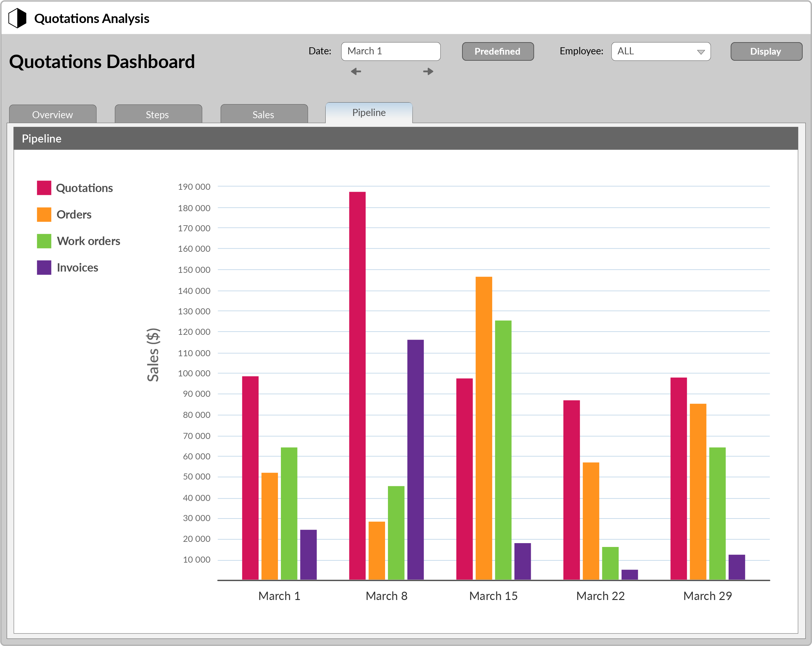Viewport: 812px width, 646px height.
Task: Click the Orders legend label
Action: pyautogui.click(x=74, y=215)
